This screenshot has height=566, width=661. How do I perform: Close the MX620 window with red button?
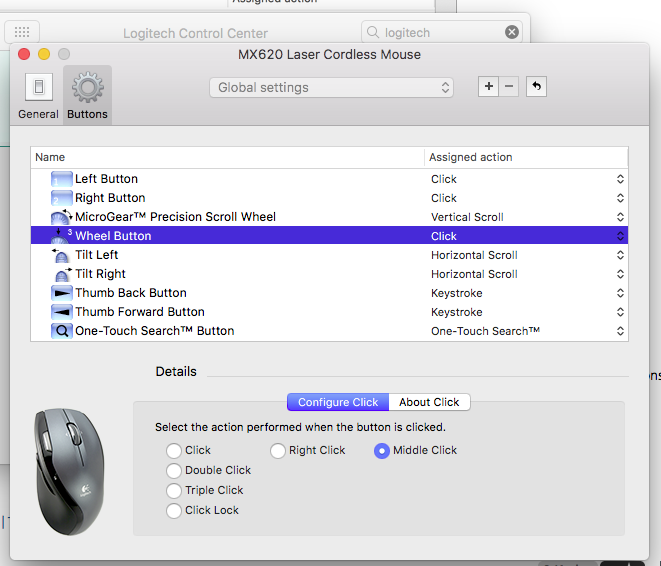click(24, 54)
